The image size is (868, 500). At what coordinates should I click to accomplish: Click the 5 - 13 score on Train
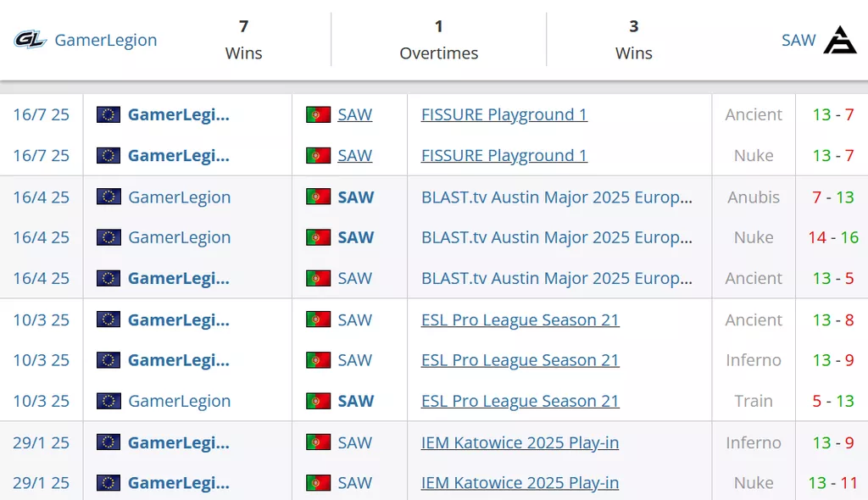[832, 401]
